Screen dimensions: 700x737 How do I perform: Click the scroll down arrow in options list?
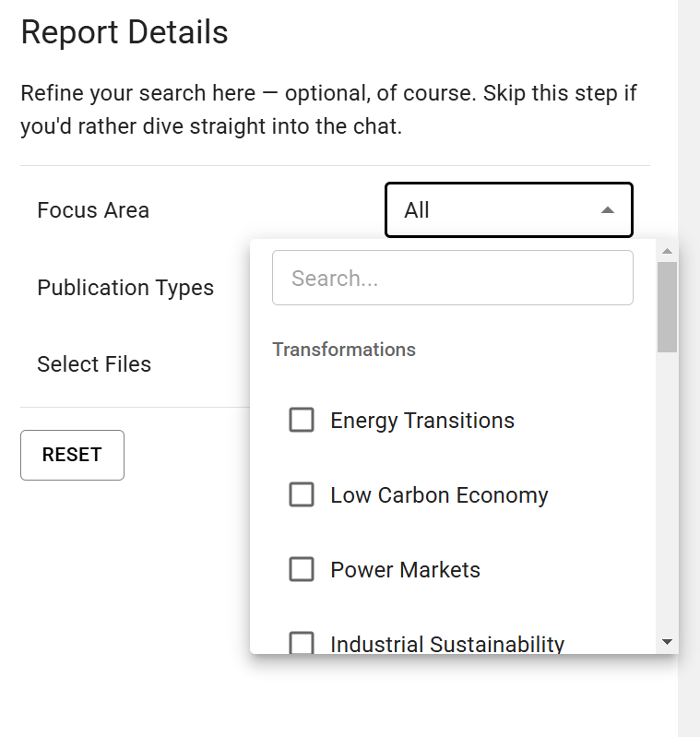tap(668, 642)
